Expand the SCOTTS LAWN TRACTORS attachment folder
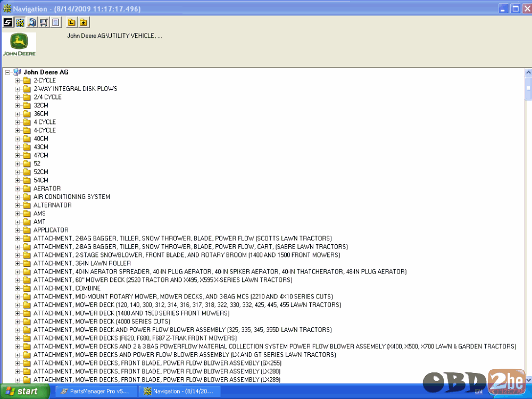Screen dimensions: 532x399 point(18,238)
